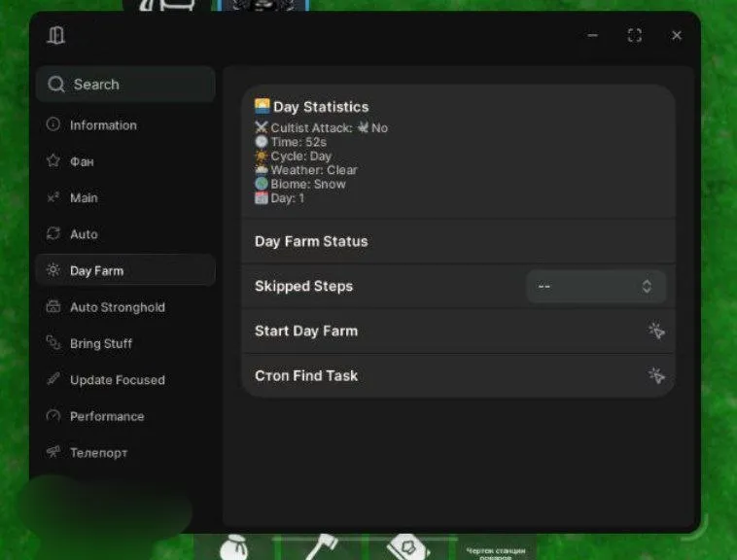737x560 pixels.
Task: Click the Стоп Find Task button
Action: click(458, 376)
